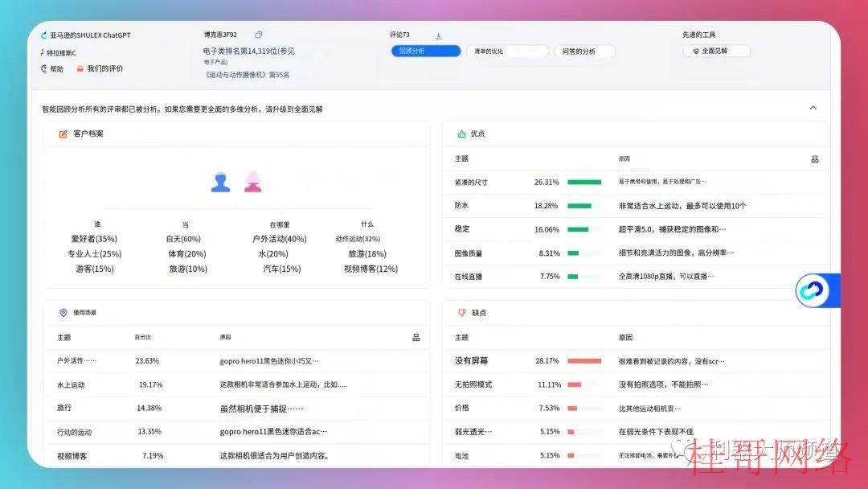Select the 在线直播 row
Image resolution: width=868 pixels, height=489 pixels.
634,277
